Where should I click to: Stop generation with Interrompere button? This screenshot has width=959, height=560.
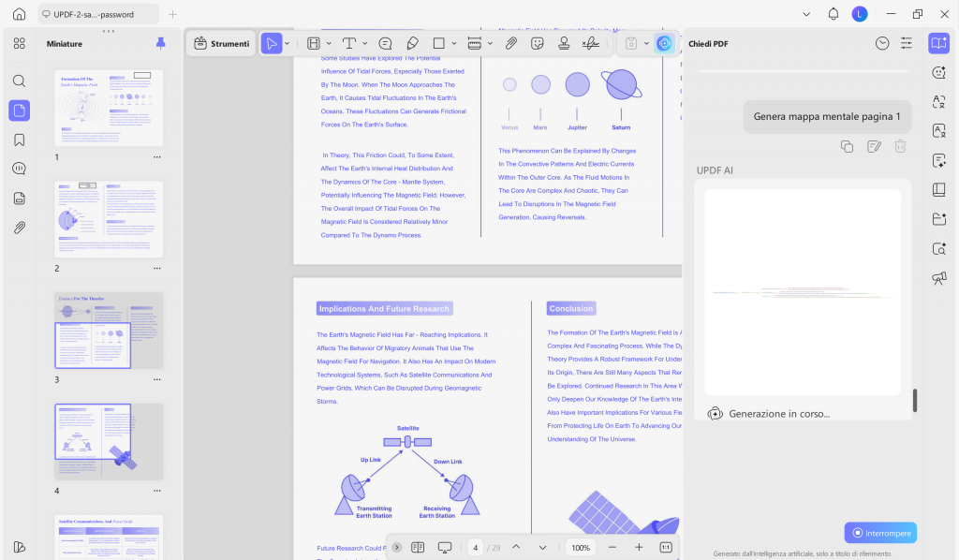tap(880, 533)
